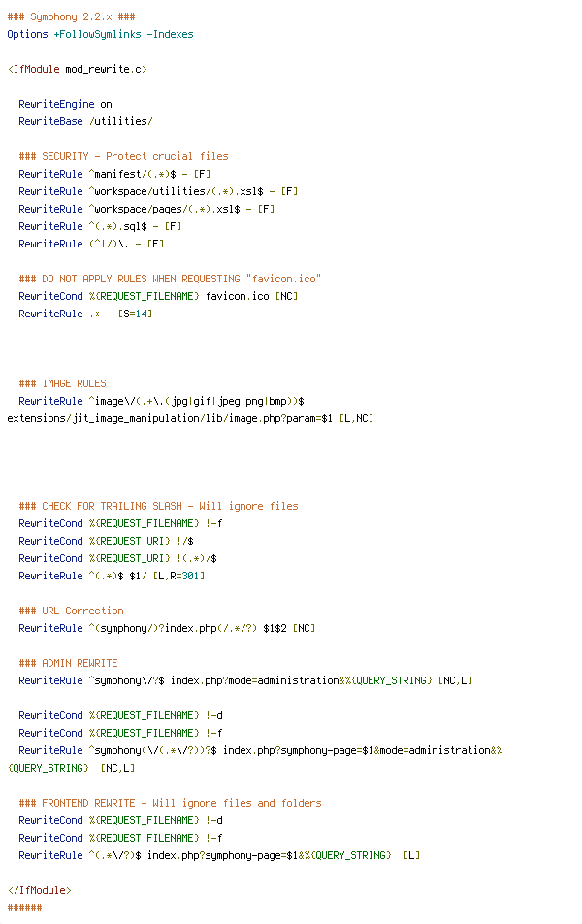Viewport: 582px width, 924px height.
Task: Click the rule for "^workspace/utilities/(.*).xsl$"
Action: 158,191
